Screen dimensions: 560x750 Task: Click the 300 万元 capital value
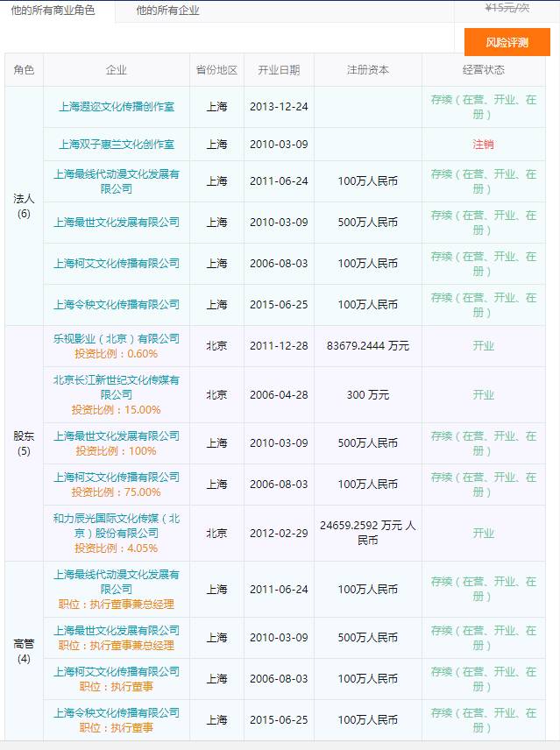click(x=368, y=395)
